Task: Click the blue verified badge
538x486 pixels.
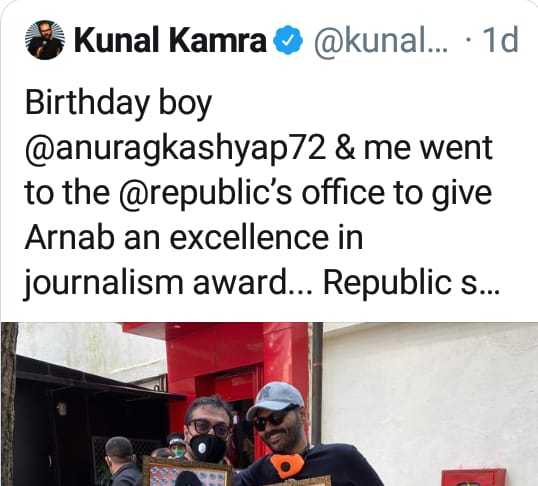Action: point(288,40)
